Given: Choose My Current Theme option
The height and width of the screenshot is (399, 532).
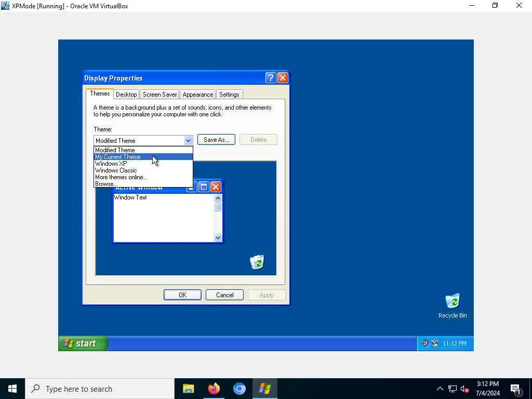Looking at the screenshot, I should coord(143,157).
